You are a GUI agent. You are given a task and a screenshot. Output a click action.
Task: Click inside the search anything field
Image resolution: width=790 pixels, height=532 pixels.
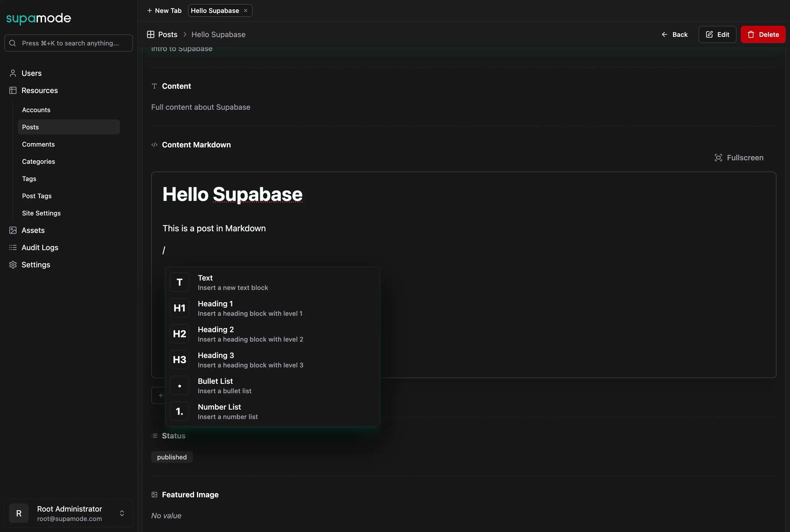(x=68, y=43)
